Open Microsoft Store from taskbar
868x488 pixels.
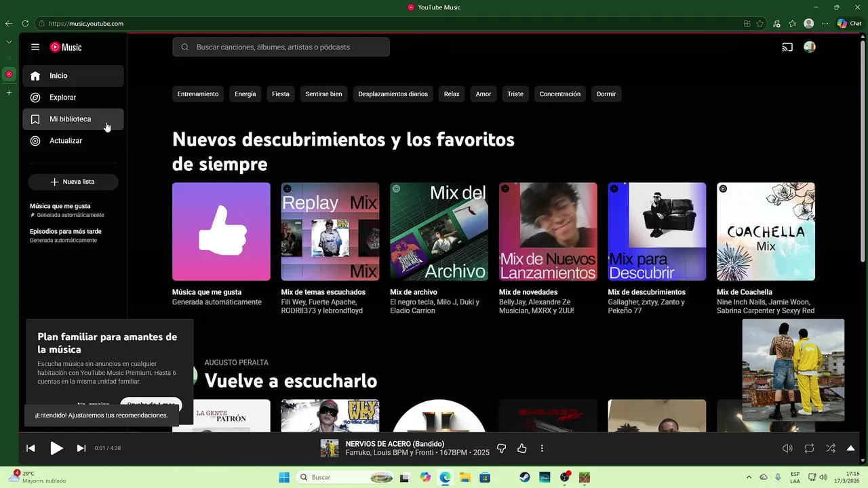coord(485,477)
